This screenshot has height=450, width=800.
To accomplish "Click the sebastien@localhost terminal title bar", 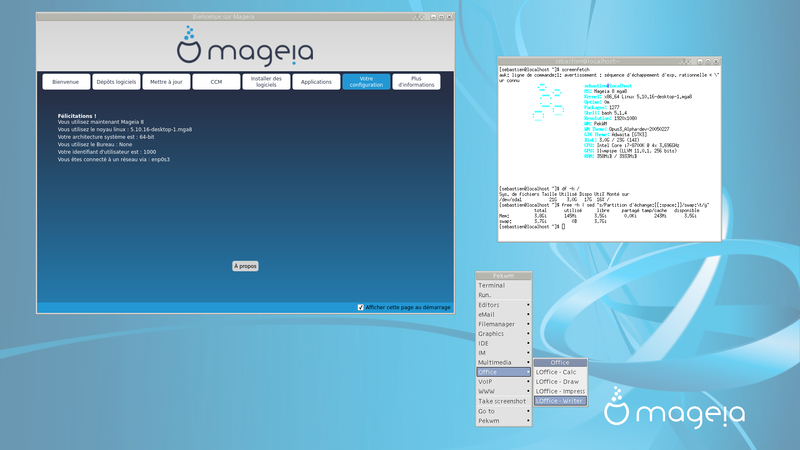I will click(588, 61).
